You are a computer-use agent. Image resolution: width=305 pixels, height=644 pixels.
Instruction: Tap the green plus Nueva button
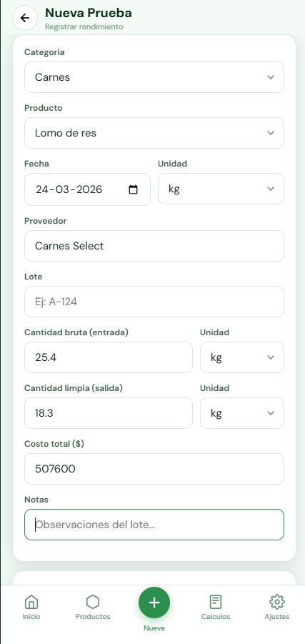tap(154, 603)
